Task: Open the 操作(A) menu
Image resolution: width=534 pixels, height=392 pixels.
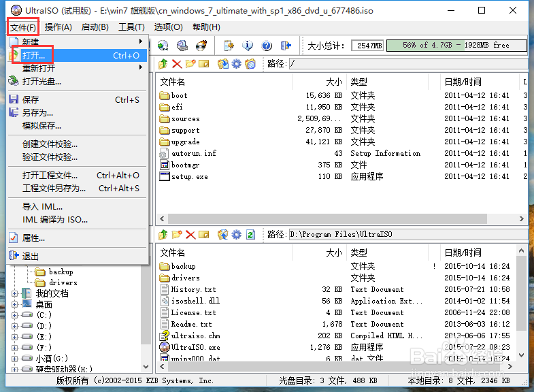Action: 59,27
